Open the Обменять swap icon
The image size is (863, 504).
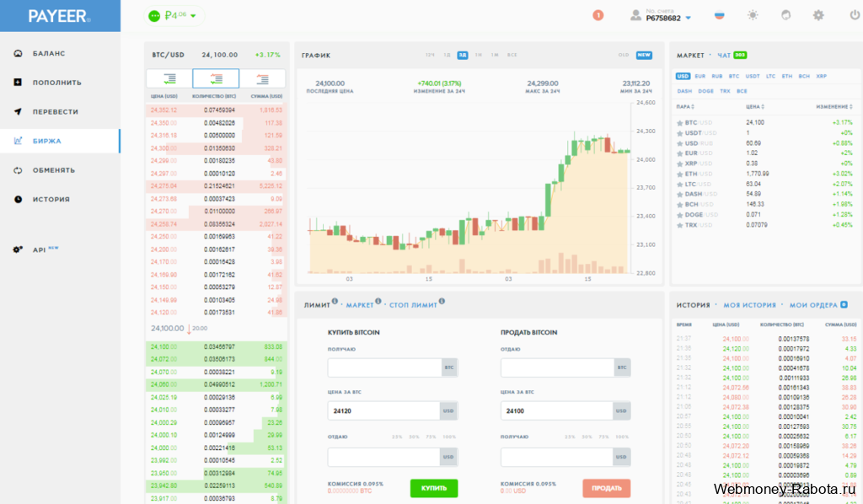pos(18,170)
